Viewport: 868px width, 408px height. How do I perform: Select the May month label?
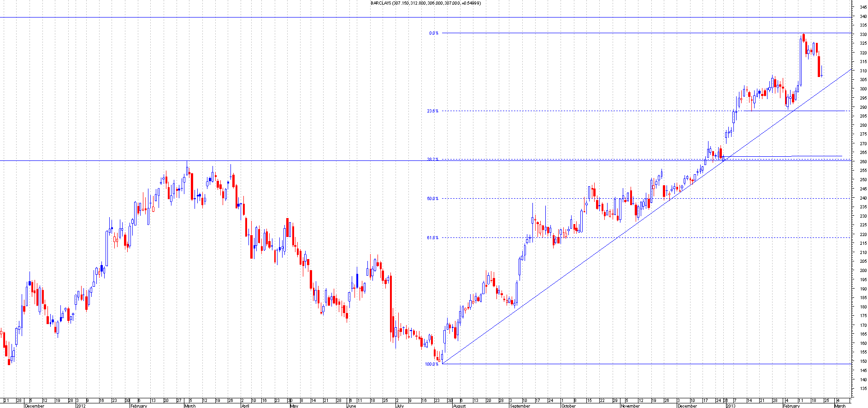click(x=294, y=406)
